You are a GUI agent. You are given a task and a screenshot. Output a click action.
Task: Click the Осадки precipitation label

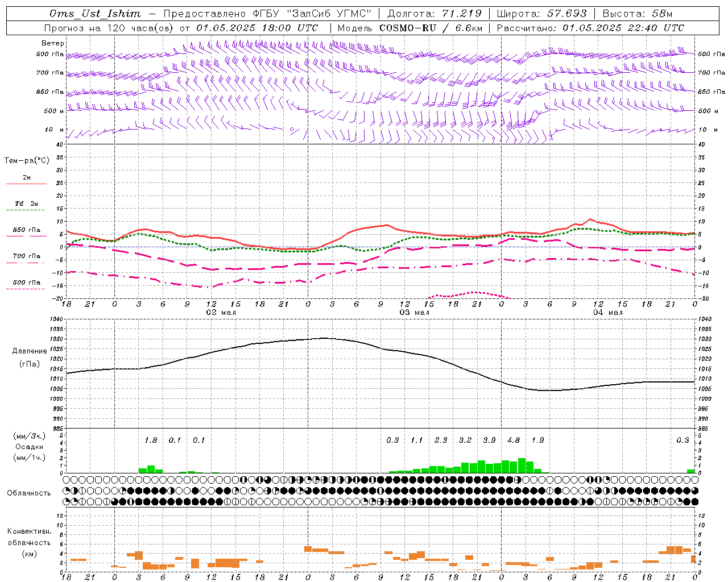pos(30,447)
